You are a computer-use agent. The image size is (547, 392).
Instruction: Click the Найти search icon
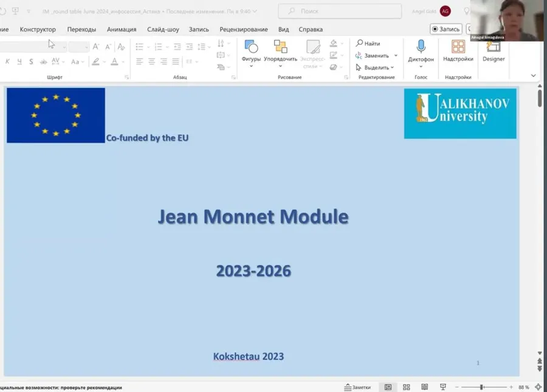(x=360, y=44)
